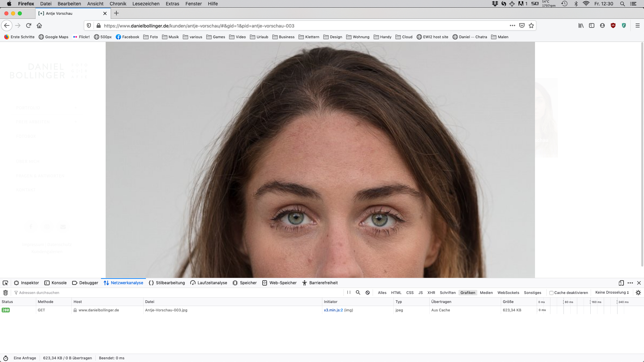Filter requests by CSS
This screenshot has height=362, width=644.
click(410, 293)
